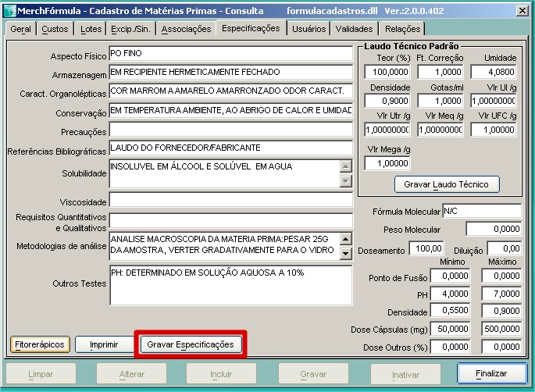Go to the Validades tab
This screenshot has height=392, width=535.
pos(354,29)
